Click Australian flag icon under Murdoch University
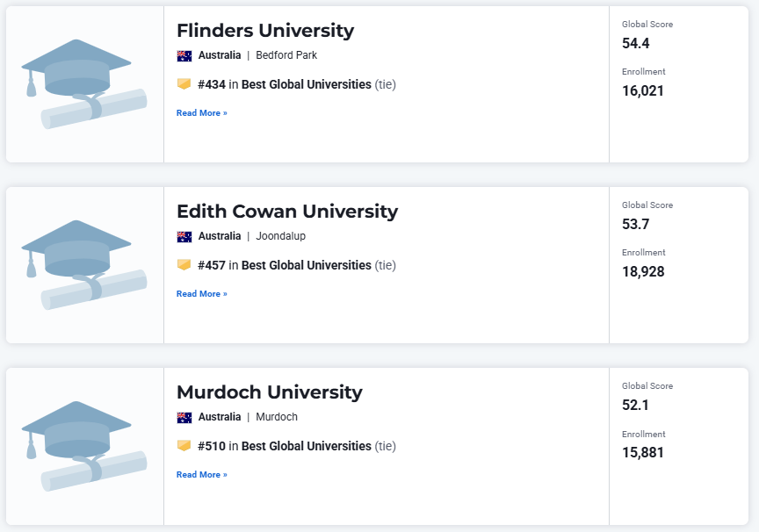This screenshot has width=759, height=532. [184, 417]
